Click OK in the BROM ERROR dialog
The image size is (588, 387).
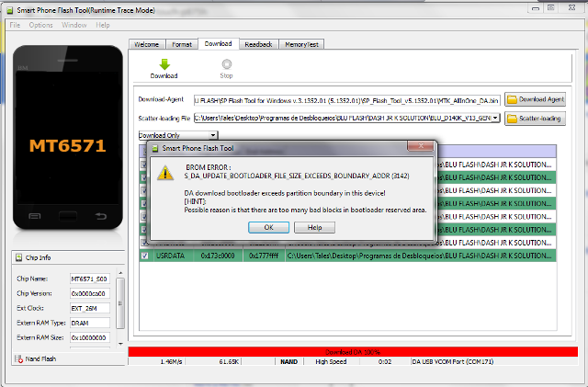pyautogui.click(x=268, y=227)
